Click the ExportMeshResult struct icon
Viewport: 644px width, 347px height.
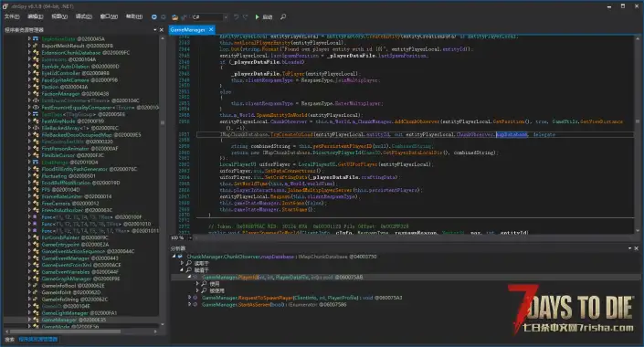[x=36, y=46]
